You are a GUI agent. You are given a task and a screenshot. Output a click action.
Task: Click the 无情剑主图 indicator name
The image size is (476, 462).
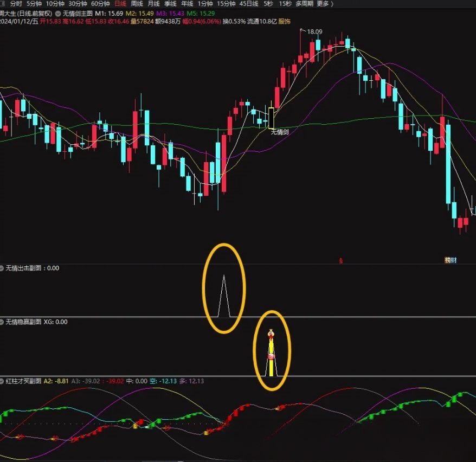(x=76, y=12)
